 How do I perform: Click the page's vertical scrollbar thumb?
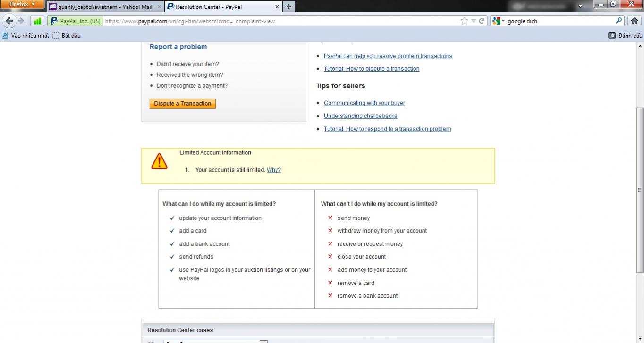640,190
